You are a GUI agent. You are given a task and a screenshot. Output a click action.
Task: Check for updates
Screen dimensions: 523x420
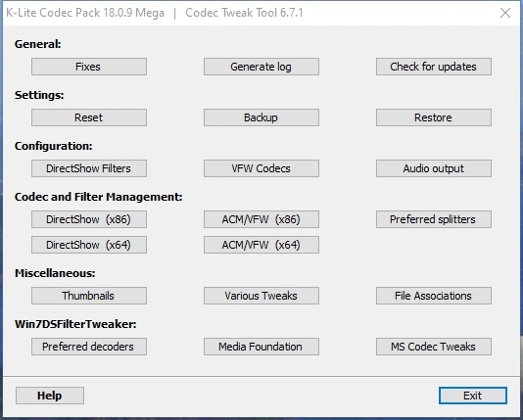[x=434, y=67]
